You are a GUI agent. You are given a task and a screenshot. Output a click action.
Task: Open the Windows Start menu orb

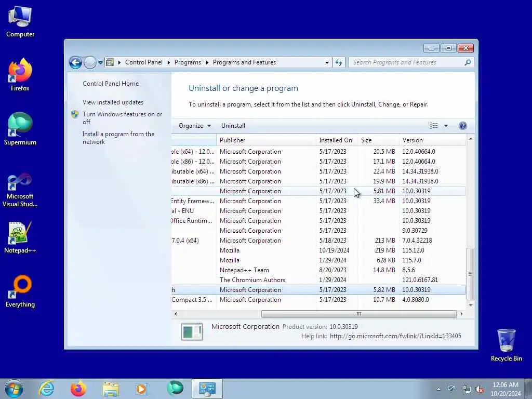[x=14, y=389]
